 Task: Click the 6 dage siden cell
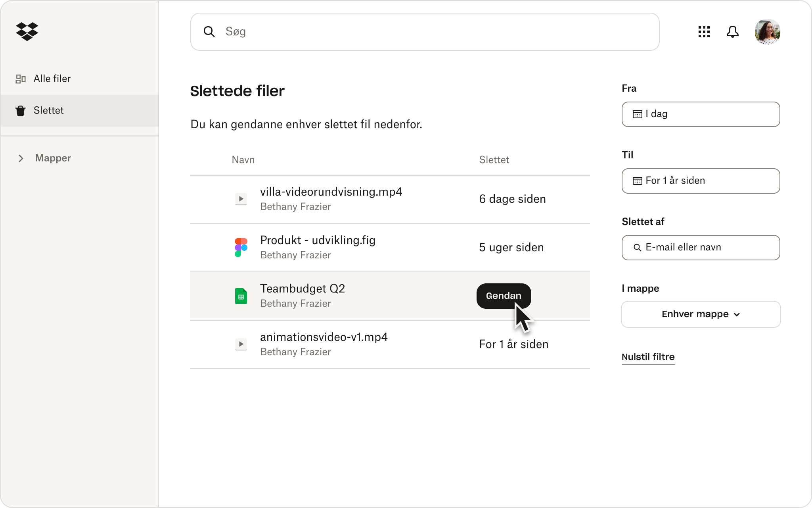coord(512,199)
